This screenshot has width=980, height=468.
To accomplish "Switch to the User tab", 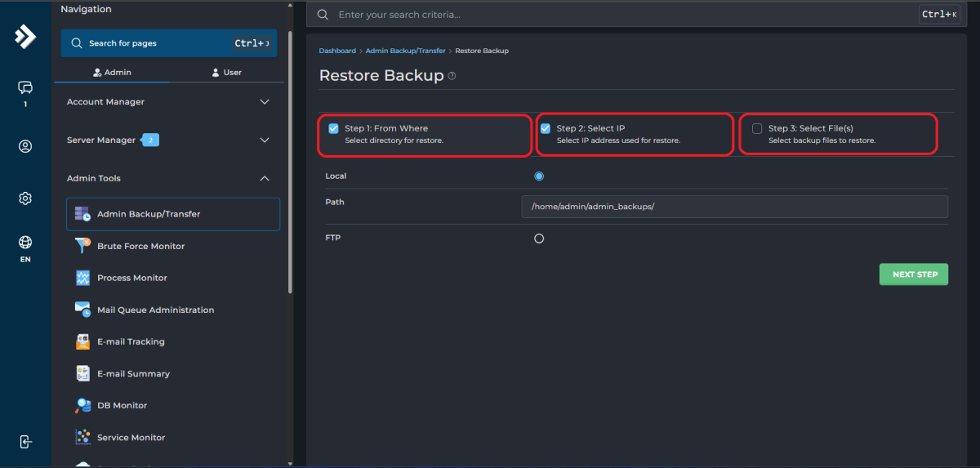I will tap(226, 73).
